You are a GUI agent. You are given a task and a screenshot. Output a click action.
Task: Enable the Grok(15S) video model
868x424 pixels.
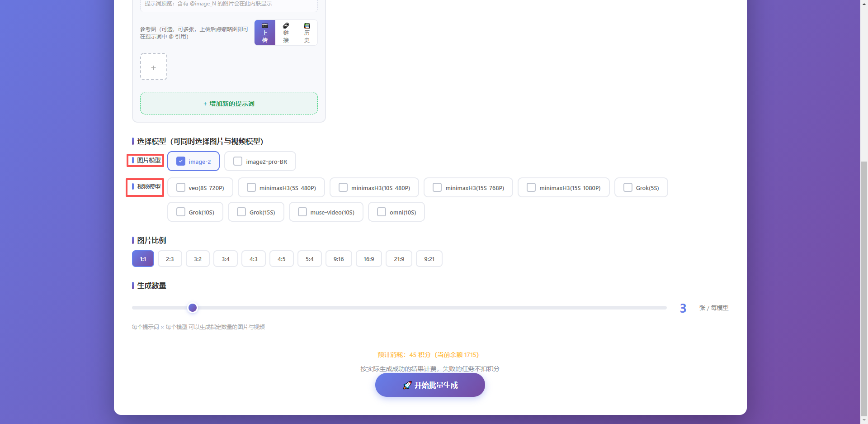tap(241, 212)
